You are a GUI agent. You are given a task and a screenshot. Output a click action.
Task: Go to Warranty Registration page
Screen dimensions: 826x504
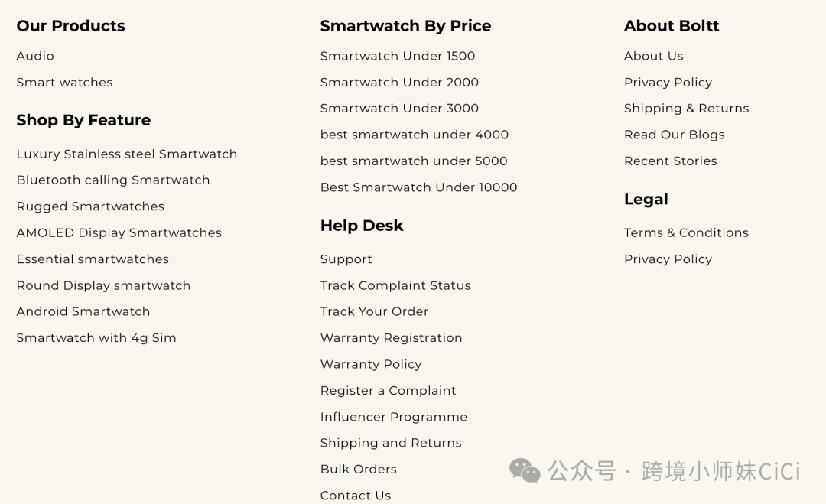(391, 338)
